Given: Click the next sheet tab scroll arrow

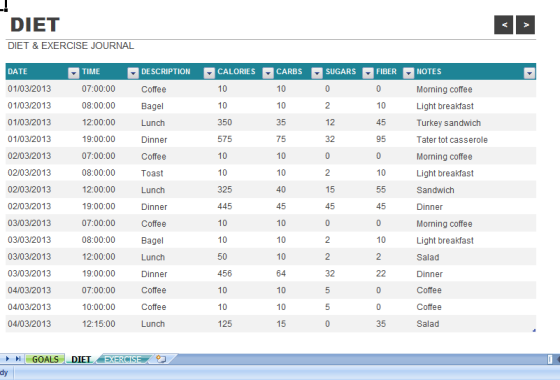Looking at the screenshot, I should click(8, 359).
